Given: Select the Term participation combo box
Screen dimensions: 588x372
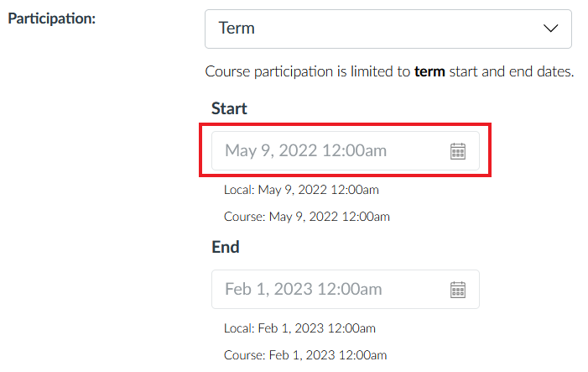Looking at the screenshot, I should pyautogui.click(x=388, y=29).
